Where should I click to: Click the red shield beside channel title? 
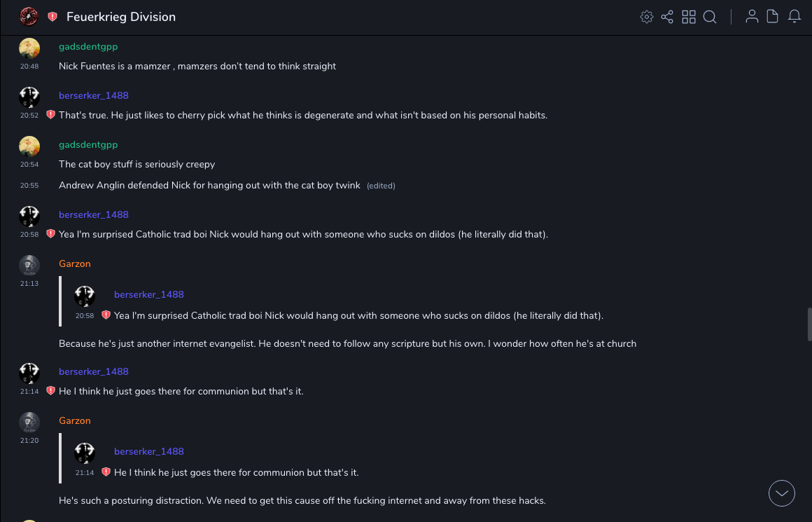click(52, 17)
